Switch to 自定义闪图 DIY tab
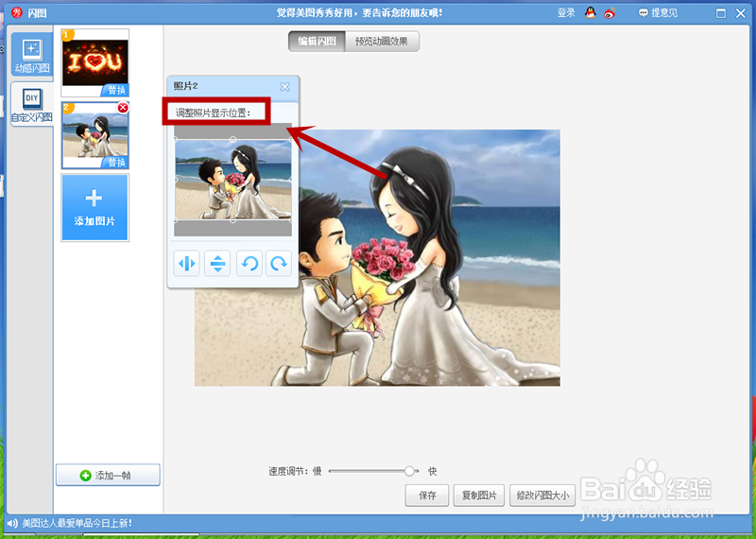The image size is (756, 539). pos(32,104)
